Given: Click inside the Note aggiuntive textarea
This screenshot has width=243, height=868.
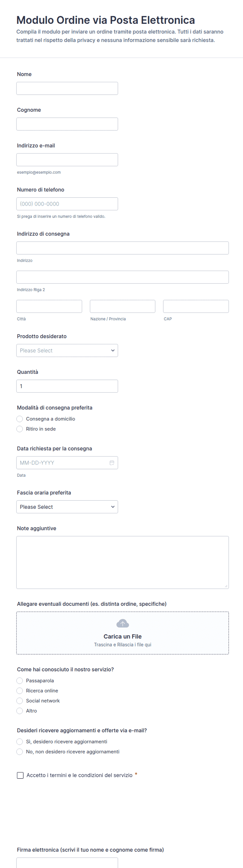Looking at the screenshot, I should (123, 562).
